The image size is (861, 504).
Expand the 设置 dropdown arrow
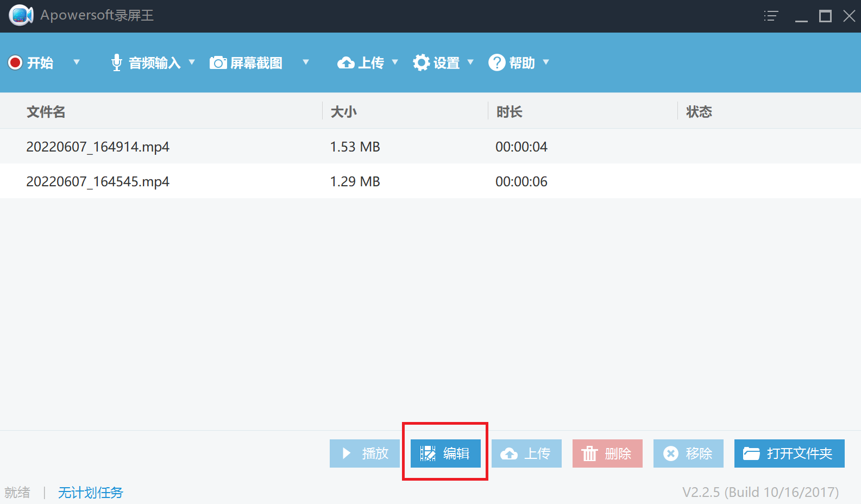[470, 62]
